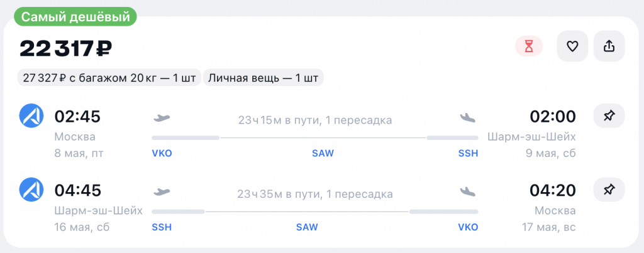Click SAW layover code on outbound flight
Image resolution: width=644 pixels, height=253 pixels.
pos(323,153)
